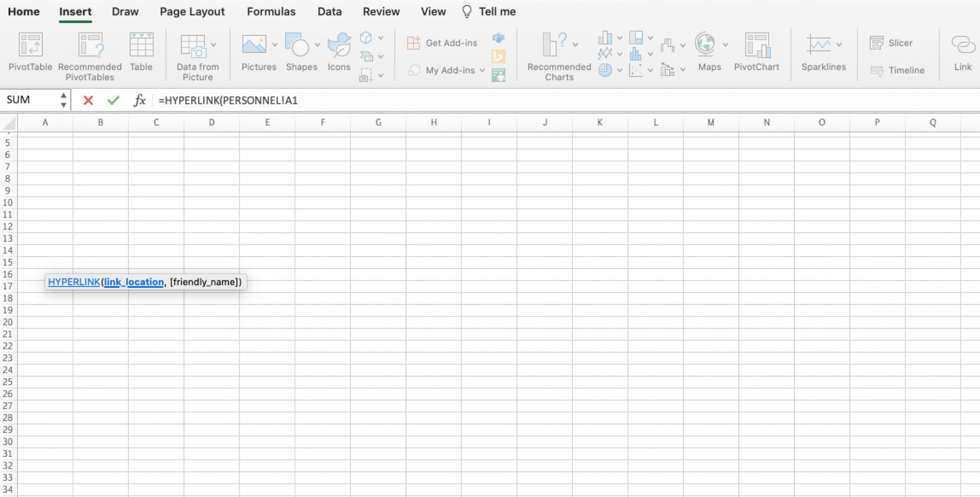The image size is (980, 497).
Task: Switch to the Formulas tab
Action: 271,11
